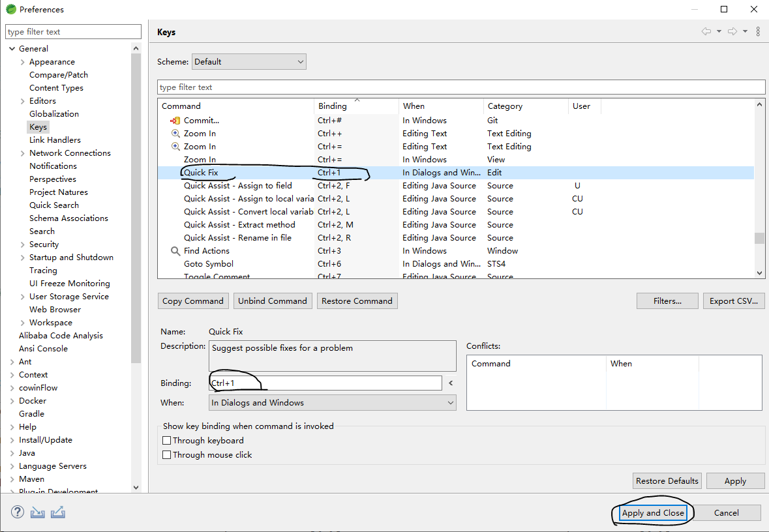769x532 pixels.
Task: Click the Apply button
Action: pos(735,481)
